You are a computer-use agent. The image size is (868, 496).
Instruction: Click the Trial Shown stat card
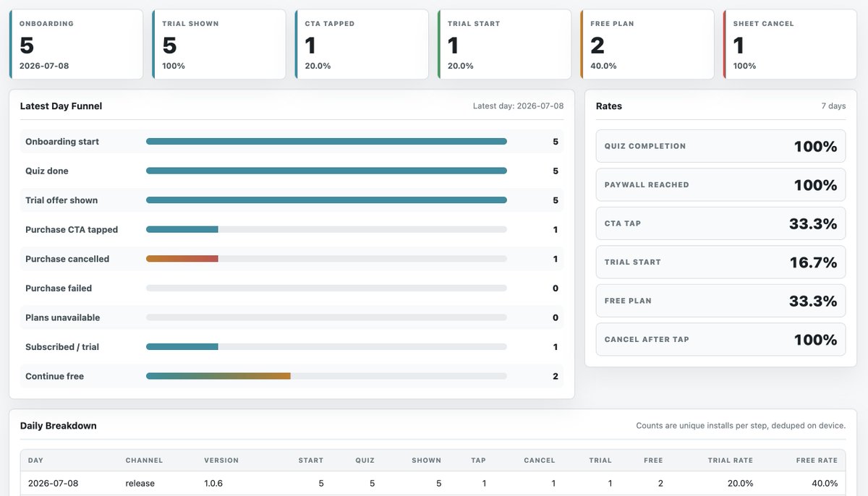tap(219, 44)
